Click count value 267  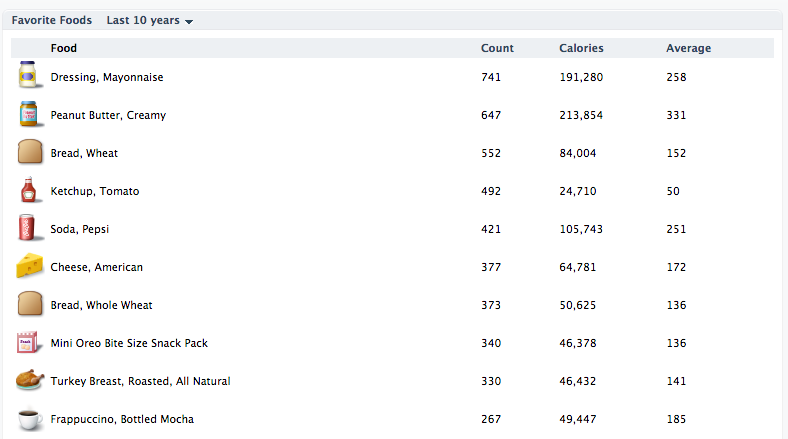[491, 419]
